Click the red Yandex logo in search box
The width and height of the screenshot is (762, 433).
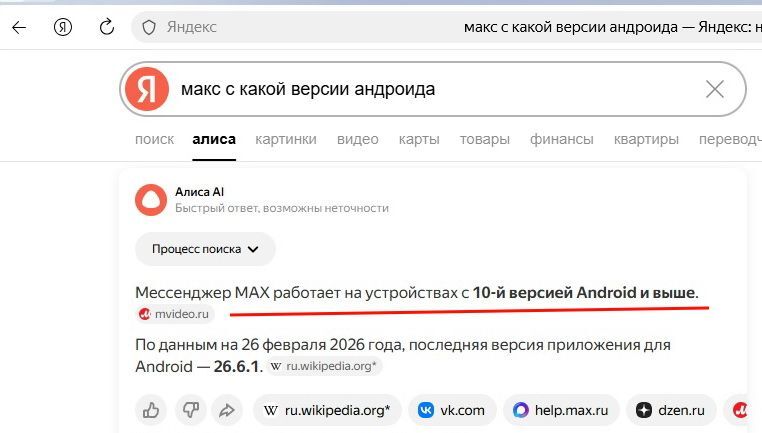coord(147,89)
